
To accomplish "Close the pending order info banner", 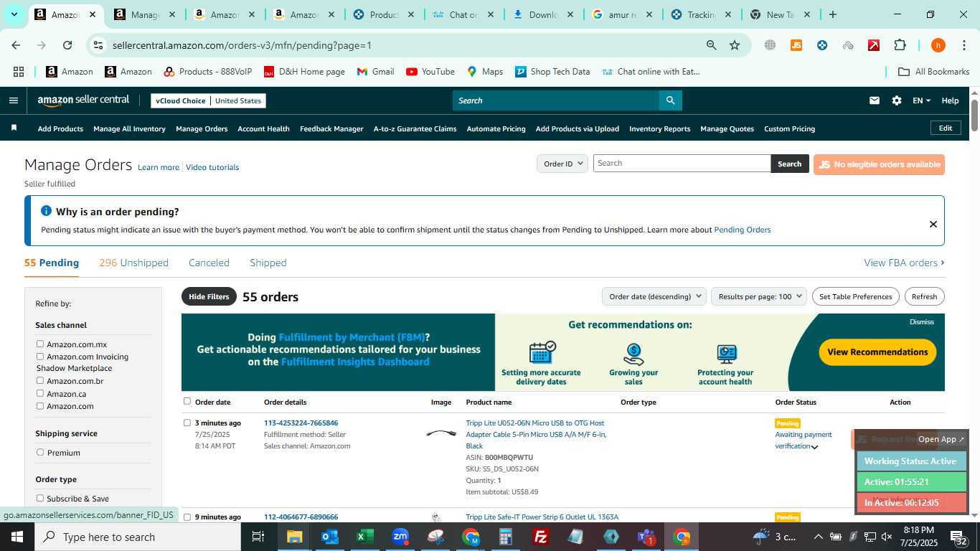I will (933, 224).
